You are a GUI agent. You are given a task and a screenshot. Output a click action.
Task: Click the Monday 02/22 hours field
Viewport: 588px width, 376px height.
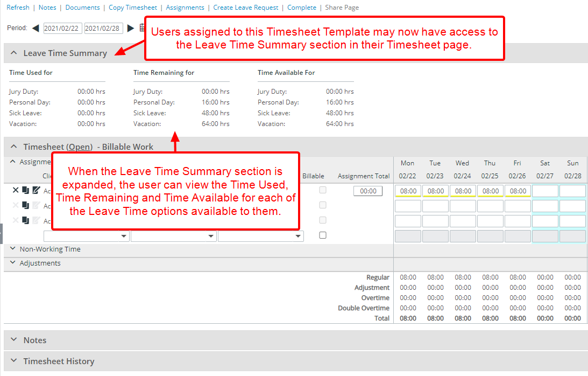click(408, 191)
